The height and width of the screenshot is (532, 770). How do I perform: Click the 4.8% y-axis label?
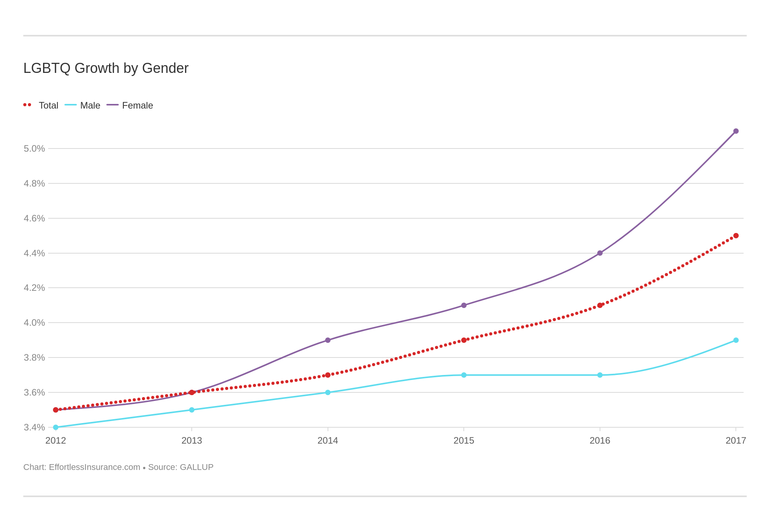tap(35, 183)
